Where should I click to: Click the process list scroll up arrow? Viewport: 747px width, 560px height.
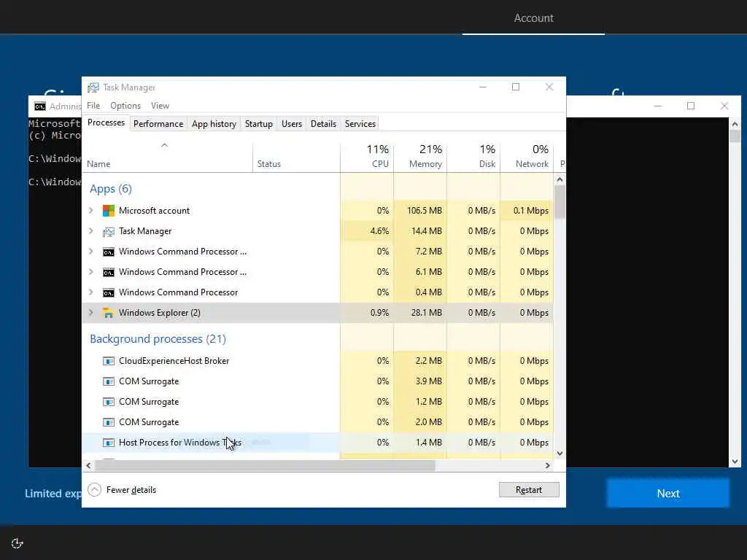point(560,179)
